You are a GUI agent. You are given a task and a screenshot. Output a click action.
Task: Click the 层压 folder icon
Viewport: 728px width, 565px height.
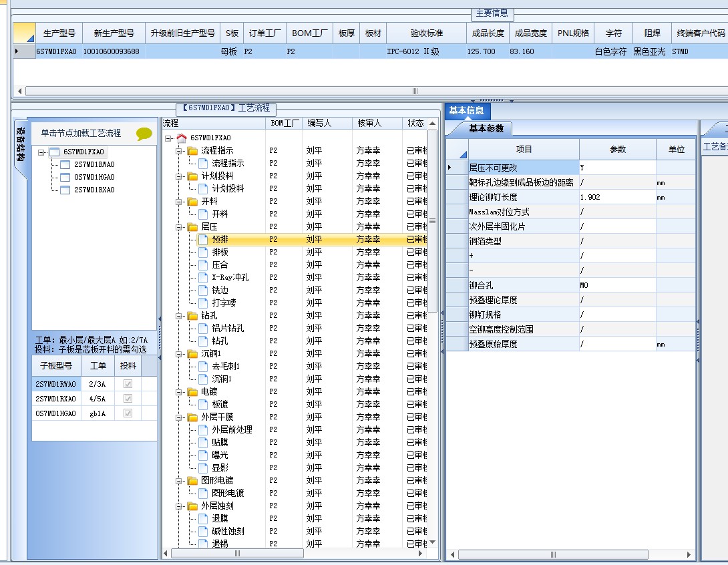point(192,227)
